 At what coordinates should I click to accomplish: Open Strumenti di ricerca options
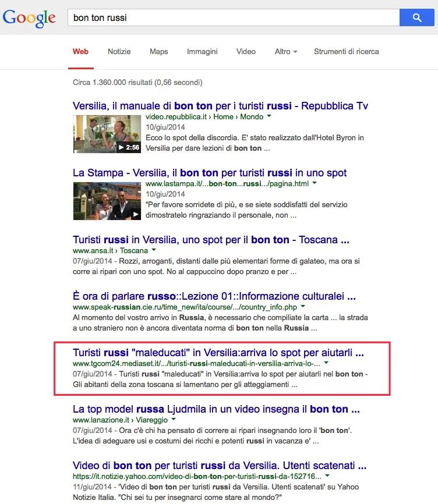(x=347, y=51)
